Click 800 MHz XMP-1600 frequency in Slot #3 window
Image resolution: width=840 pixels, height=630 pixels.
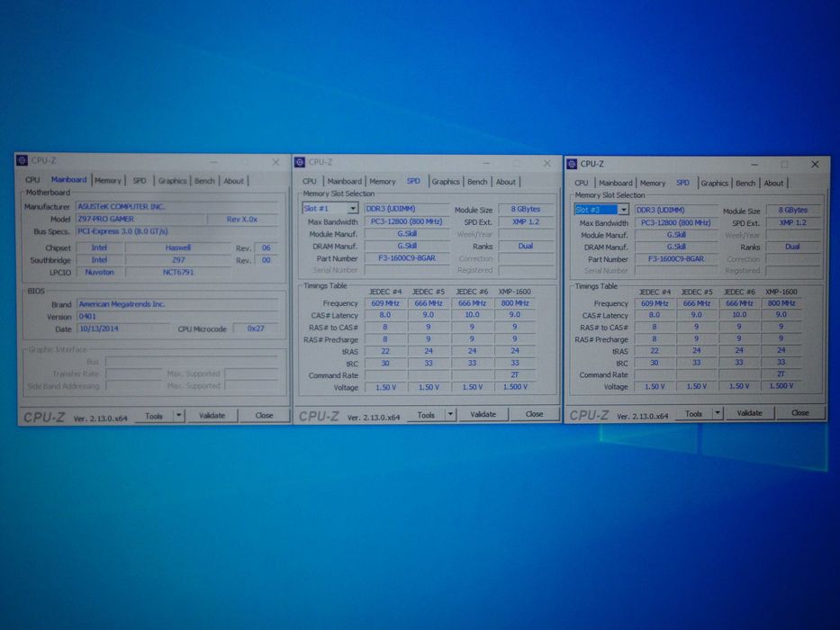[781, 303]
